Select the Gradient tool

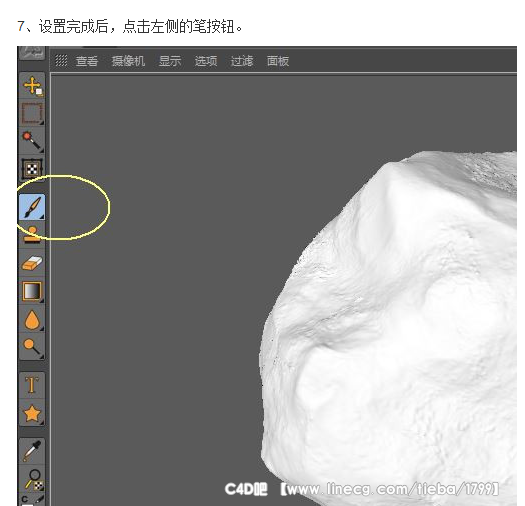click(x=32, y=291)
